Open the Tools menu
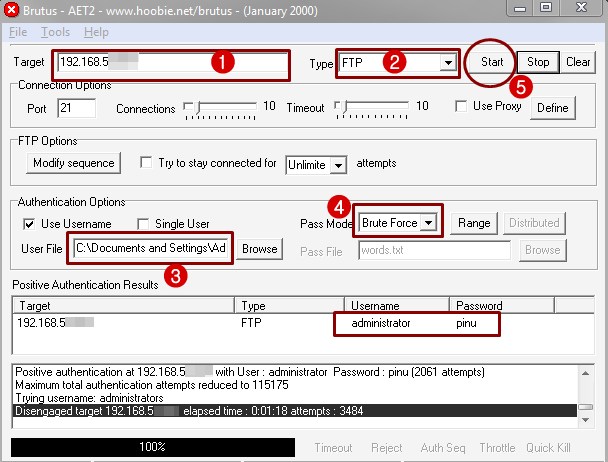Image resolution: width=608 pixels, height=462 pixels. coord(55,32)
